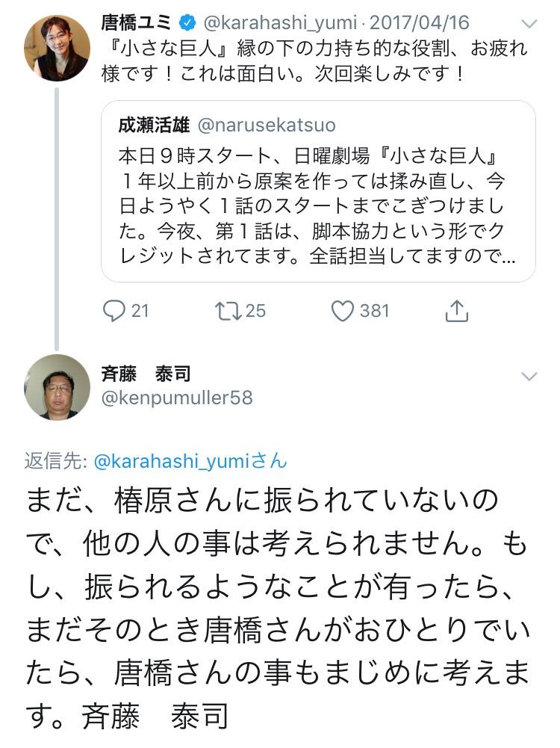Open the quoted tweet by 成瀬活雄
Screen dimensions: 560x748
tap(318, 191)
